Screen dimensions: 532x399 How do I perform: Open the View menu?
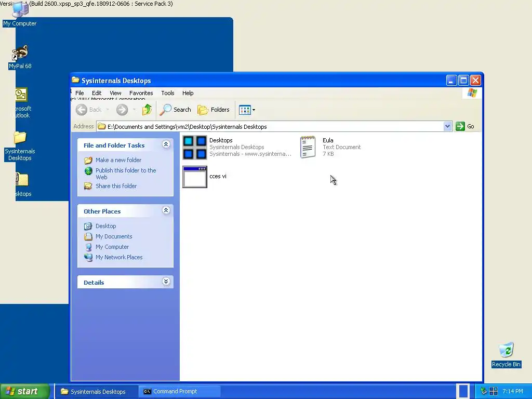coord(115,93)
